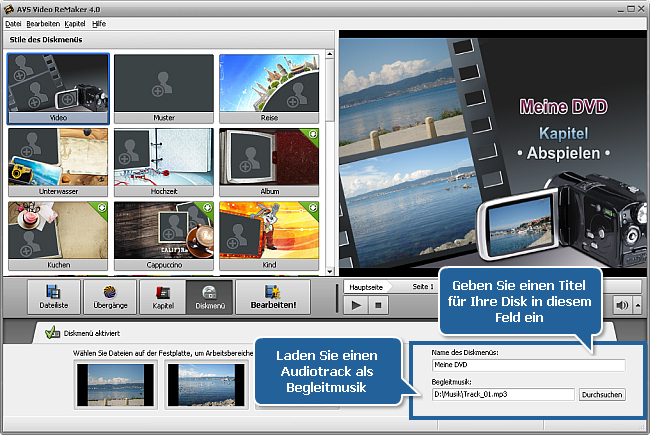
Task: Open the Datei menu
Action: [14, 22]
